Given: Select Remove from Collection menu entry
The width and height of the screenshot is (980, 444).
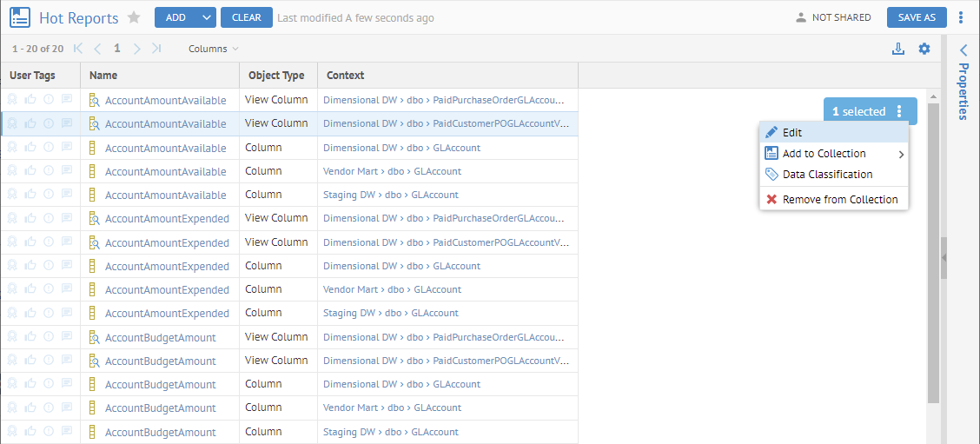Looking at the screenshot, I should pos(839,200).
